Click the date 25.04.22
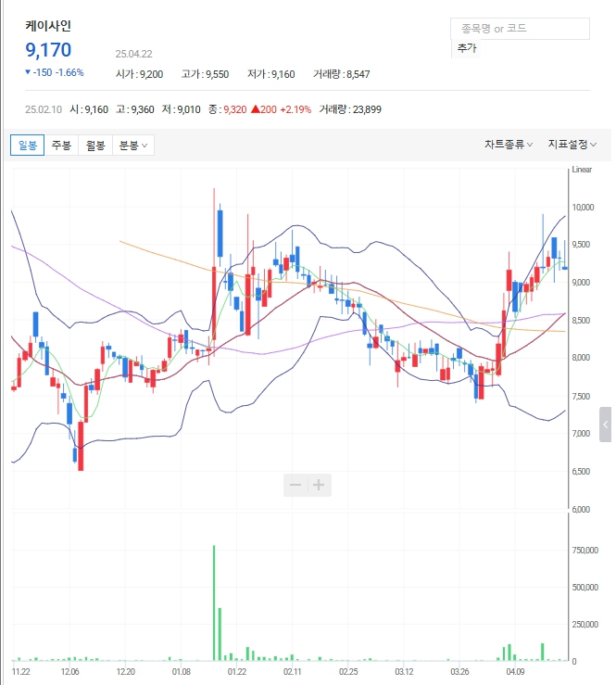The image size is (616, 685). [133, 54]
